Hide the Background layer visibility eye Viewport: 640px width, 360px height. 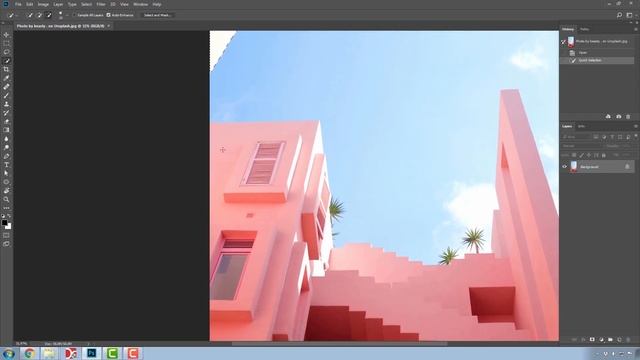point(564,167)
